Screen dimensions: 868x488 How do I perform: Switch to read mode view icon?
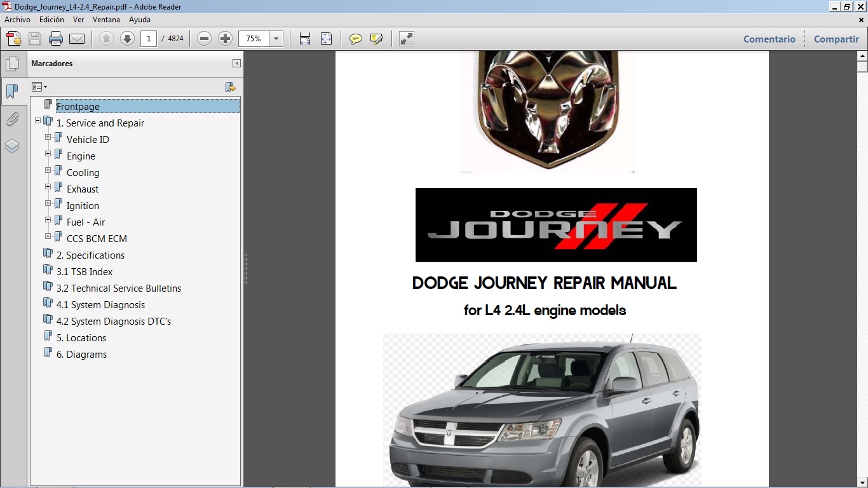(407, 39)
